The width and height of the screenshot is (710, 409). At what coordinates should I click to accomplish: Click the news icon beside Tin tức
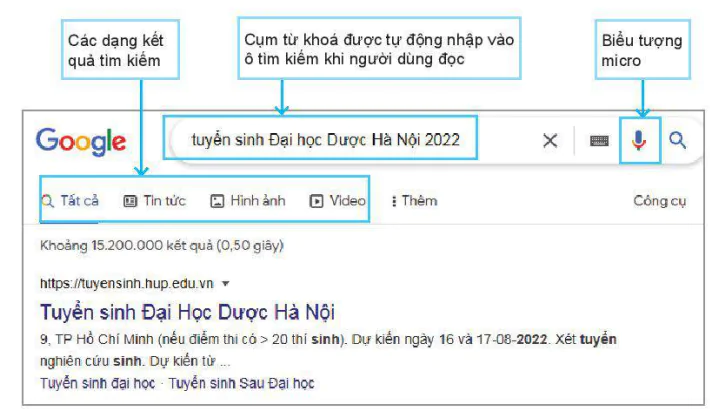[130, 201]
